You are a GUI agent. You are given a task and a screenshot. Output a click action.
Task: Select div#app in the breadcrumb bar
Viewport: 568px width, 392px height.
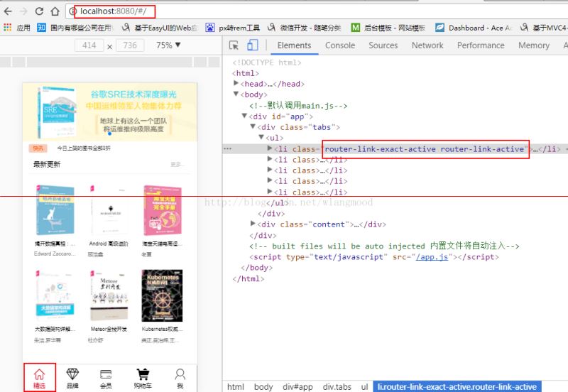click(x=297, y=386)
